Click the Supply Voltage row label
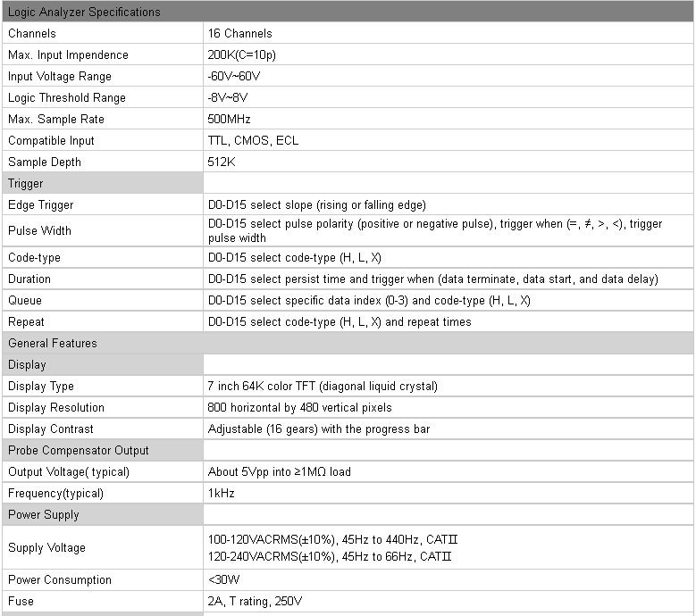This screenshot has width=696, height=616. tap(46, 547)
